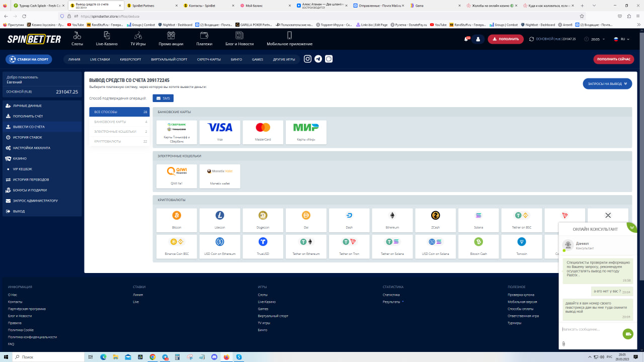Choose Litecoin as withdrawal method
Viewport: 644px width, 362px height.
220,221
